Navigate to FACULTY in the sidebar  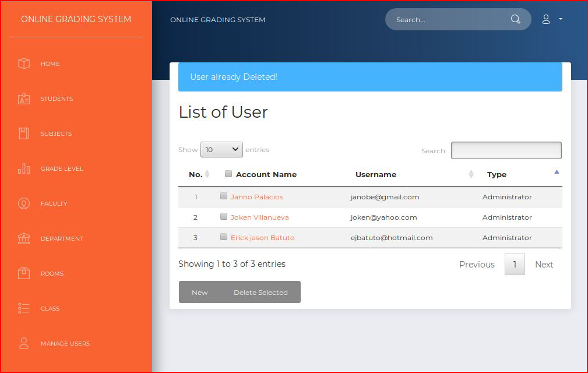point(54,203)
